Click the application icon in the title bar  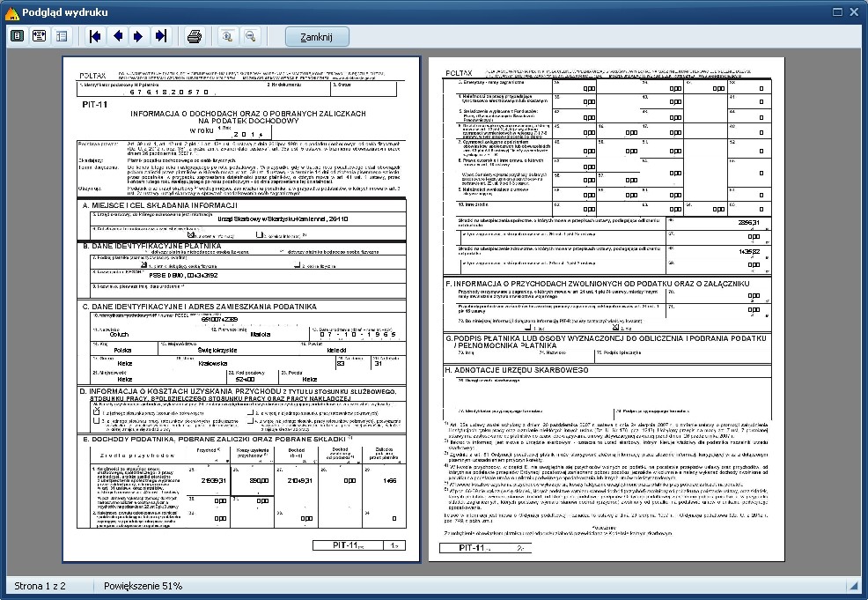pyautogui.click(x=11, y=12)
